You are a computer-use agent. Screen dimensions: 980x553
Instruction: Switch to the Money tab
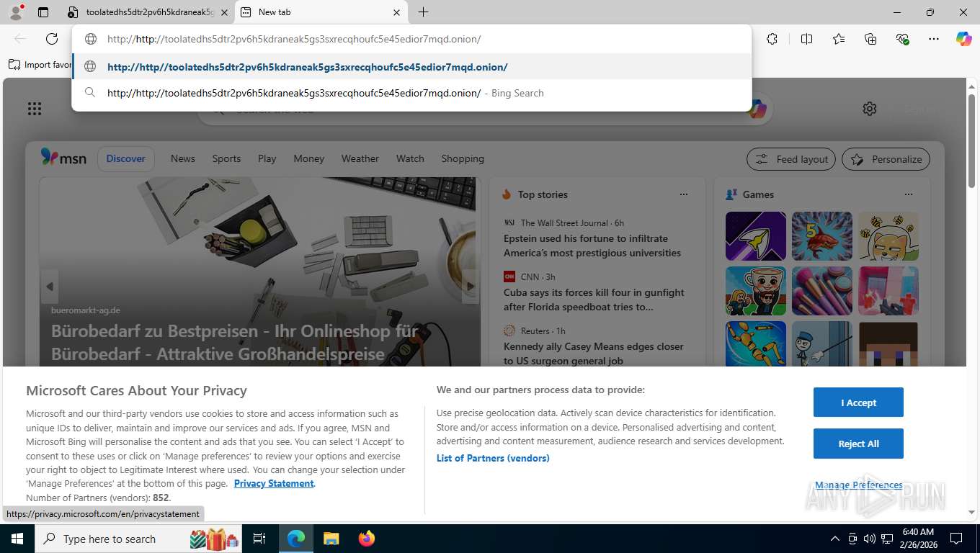point(309,158)
